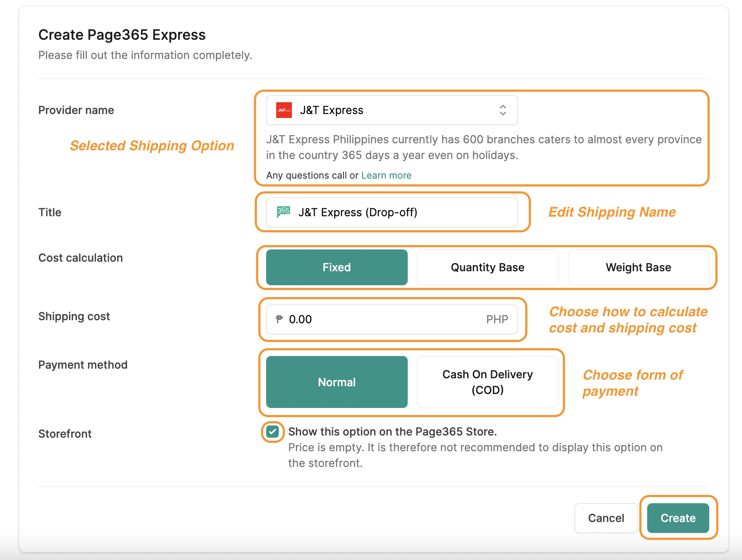Image resolution: width=742 pixels, height=560 pixels.
Task: Select Fixed cost calculation
Action: pyautogui.click(x=336, y=267)
